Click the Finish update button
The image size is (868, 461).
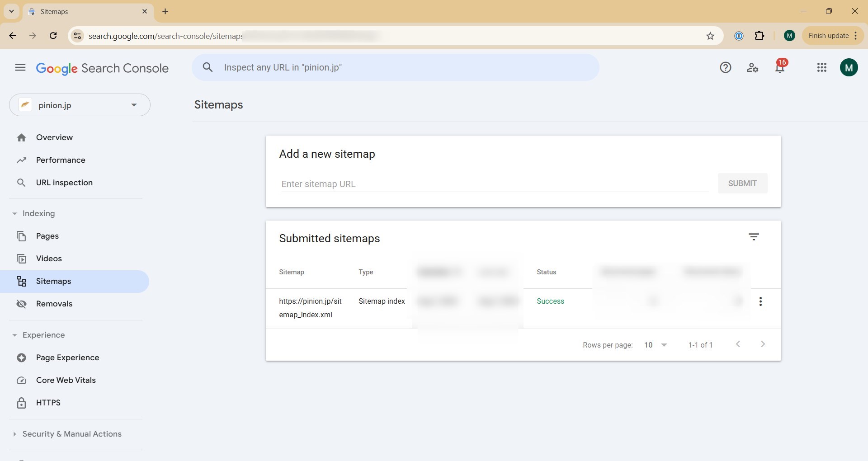point(828,36)
